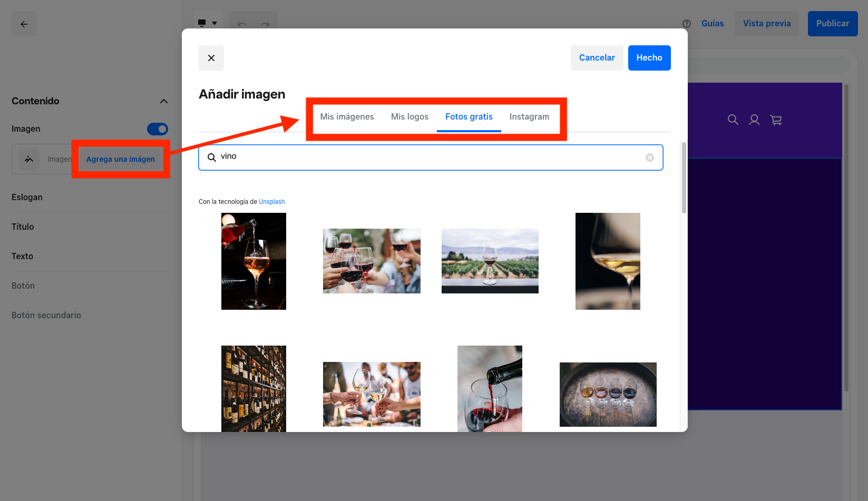The width and height of the screenshot is (868, 501).
Task: Close the Añadir imagen dialog with X
Action: [211, 58]
